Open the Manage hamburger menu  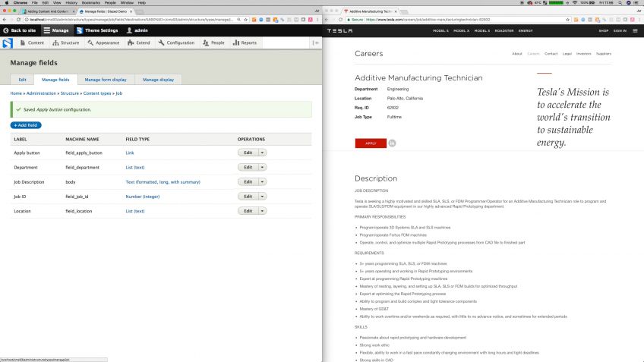pyautogui.click(x=56, y=30)
